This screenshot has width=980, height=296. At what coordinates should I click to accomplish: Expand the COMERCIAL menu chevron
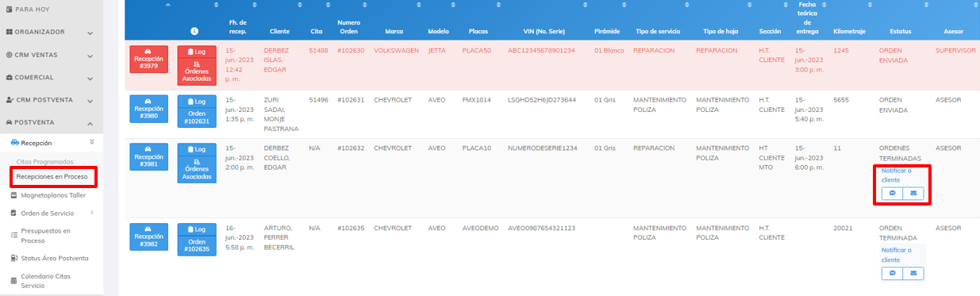90,79
